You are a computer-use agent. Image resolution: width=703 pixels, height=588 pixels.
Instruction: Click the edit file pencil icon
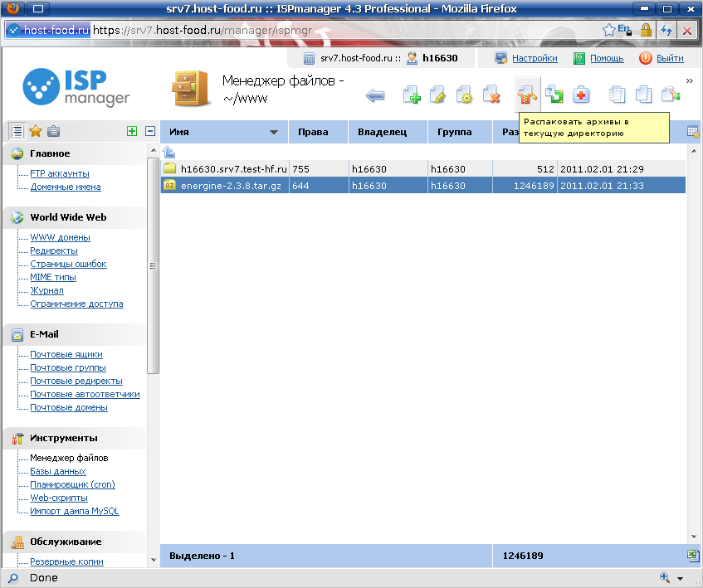(438, 96)
